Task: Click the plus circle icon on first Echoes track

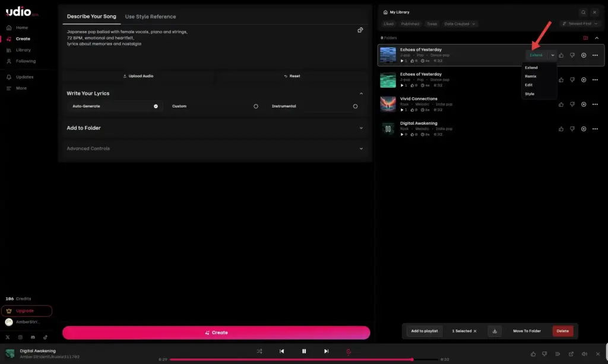Action: click(x=584, y=55)
